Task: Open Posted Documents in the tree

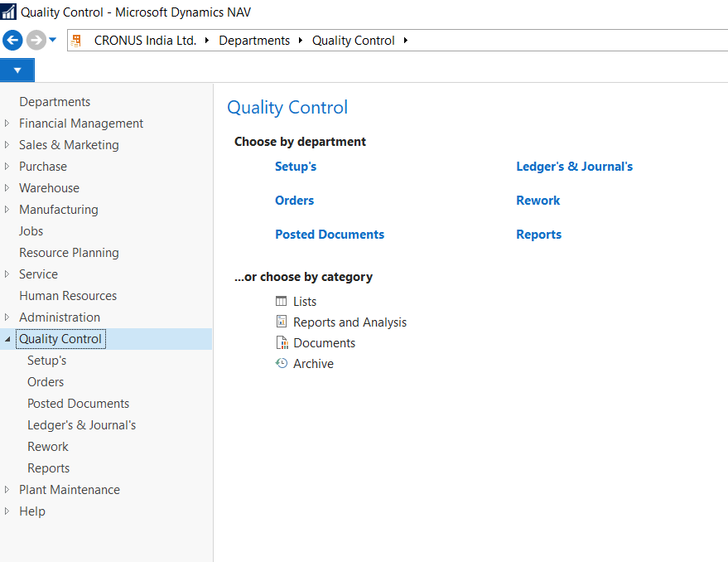Action: point(78,404)
